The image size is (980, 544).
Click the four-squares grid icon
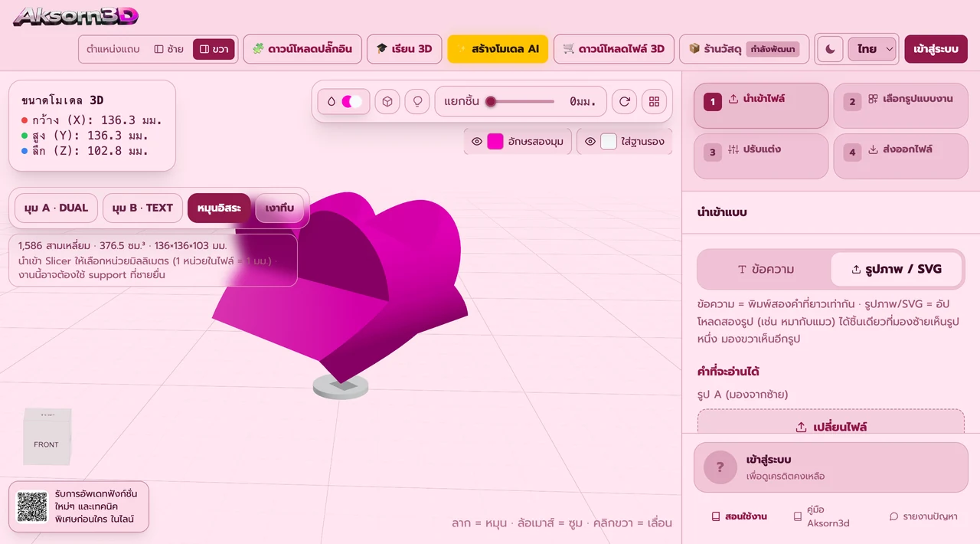654,101
